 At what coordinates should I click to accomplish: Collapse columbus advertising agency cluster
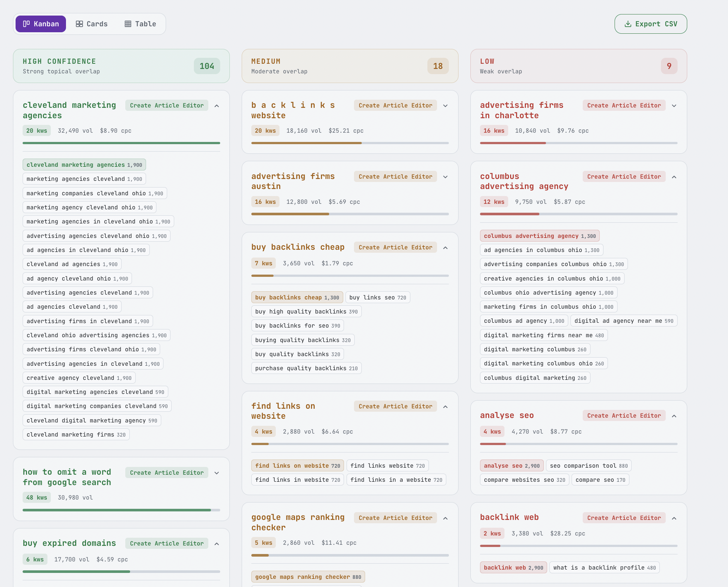(674, 177)
